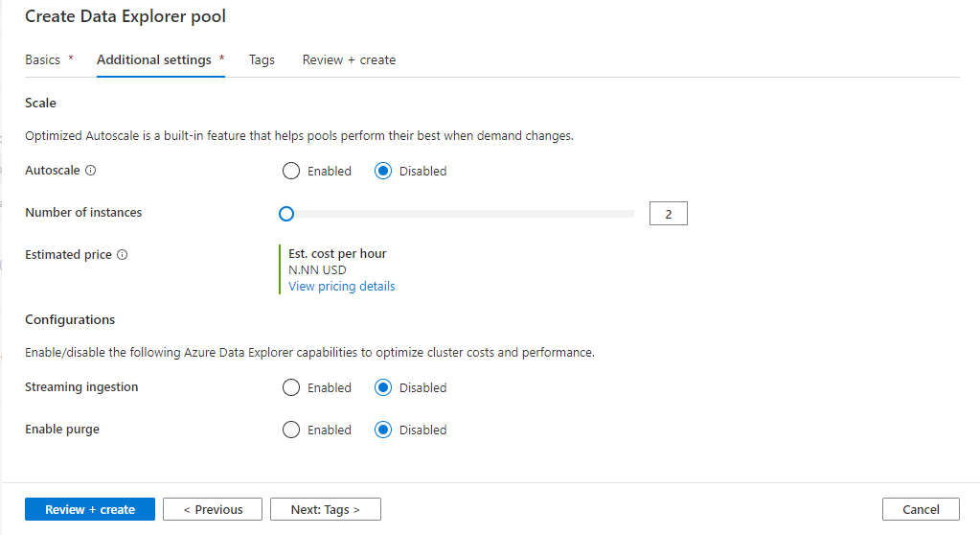Open the Additional settings tab
This screenshot has height=535, width=980.
coord(154,59)
